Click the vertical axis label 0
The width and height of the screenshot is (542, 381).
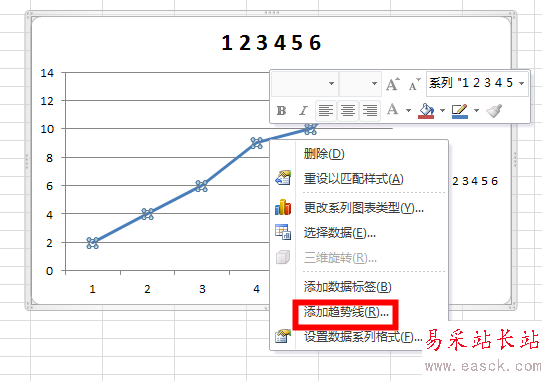click(49, 271)
